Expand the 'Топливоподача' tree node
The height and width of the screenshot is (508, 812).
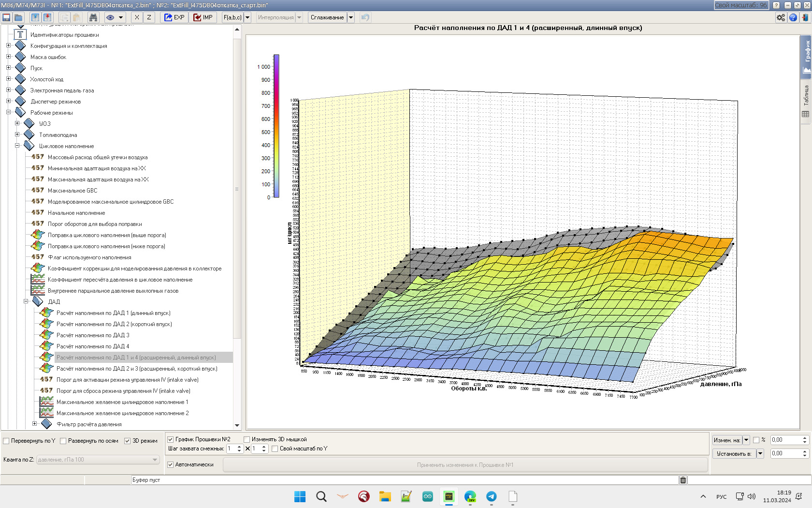pyautogui.click(x=17, y=134)
